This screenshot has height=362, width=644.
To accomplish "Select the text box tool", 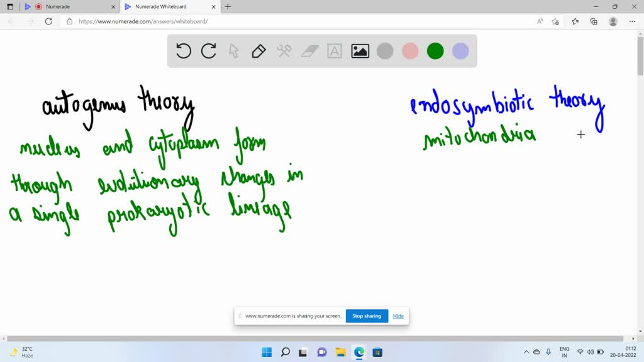I will click(x=335, y=51).
